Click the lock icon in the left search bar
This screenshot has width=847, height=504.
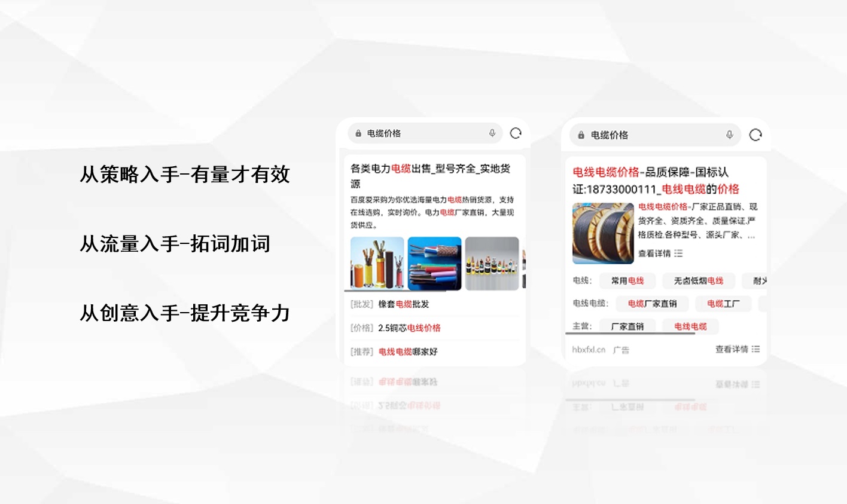(359, 133)
